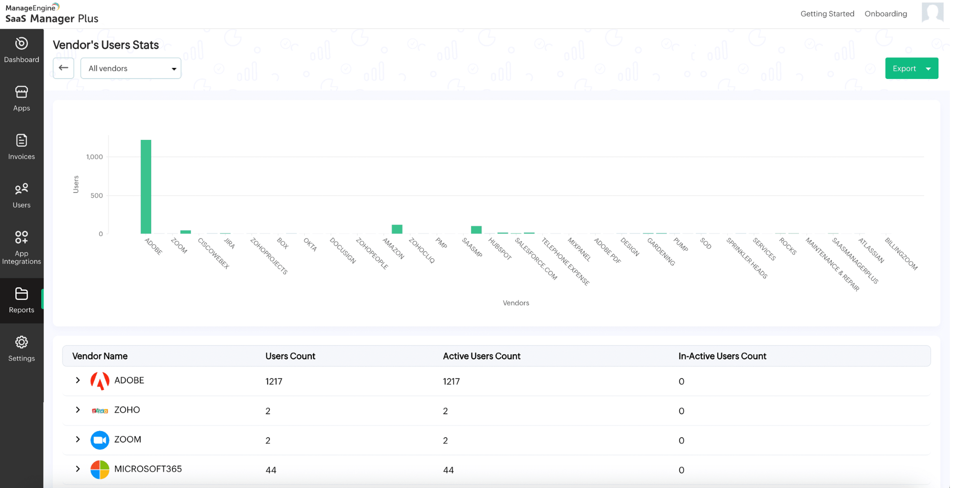This screenshot has height=488, width=980.
Task: Click the Export button label
Action: tap(904, 68)
